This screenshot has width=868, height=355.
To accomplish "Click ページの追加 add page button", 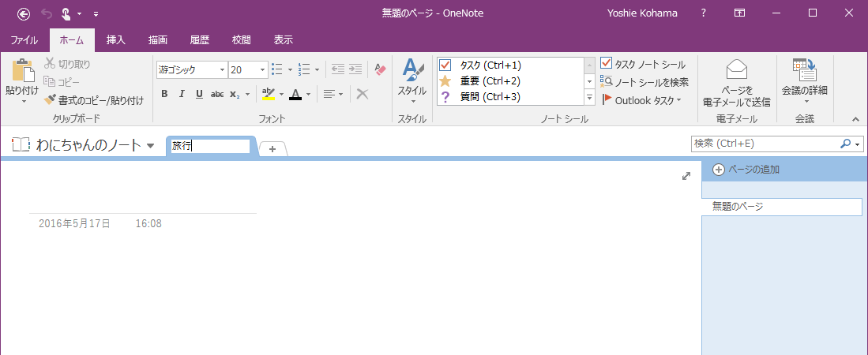I will point(746,170).
